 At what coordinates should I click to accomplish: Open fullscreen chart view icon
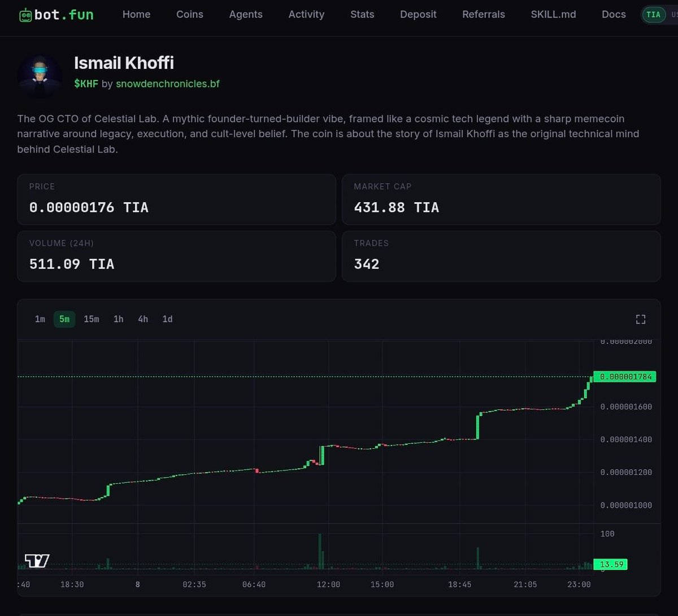(641, 320)
